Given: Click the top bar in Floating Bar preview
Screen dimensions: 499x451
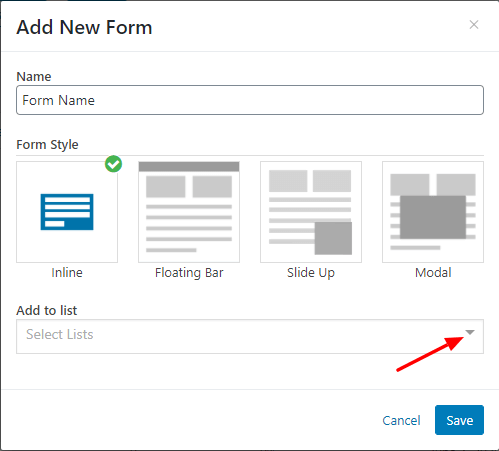Looking at the screenshot, I should (189, 167).
